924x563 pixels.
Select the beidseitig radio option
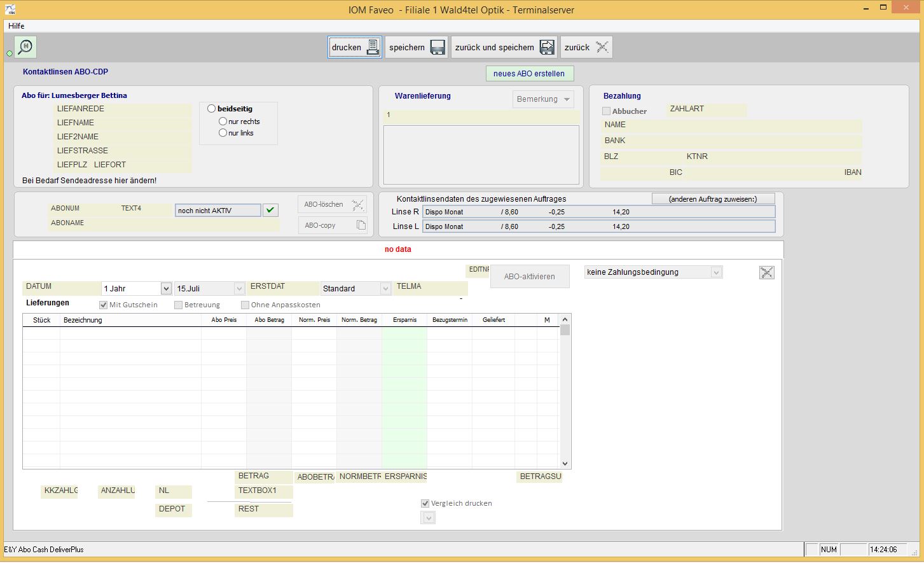click(x=212, y=109)
